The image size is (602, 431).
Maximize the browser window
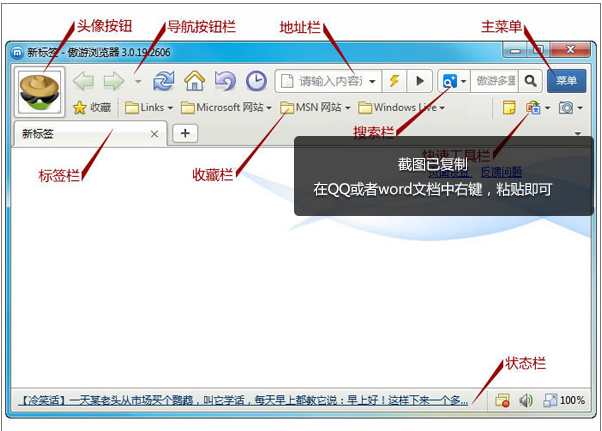point(539,50)
